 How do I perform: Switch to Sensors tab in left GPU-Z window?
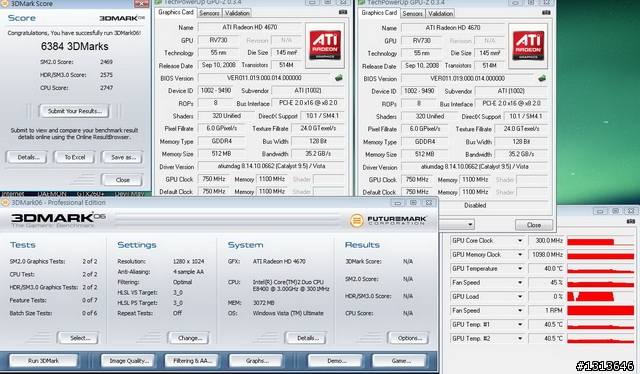pyautogui.click(x=209, y=13)
